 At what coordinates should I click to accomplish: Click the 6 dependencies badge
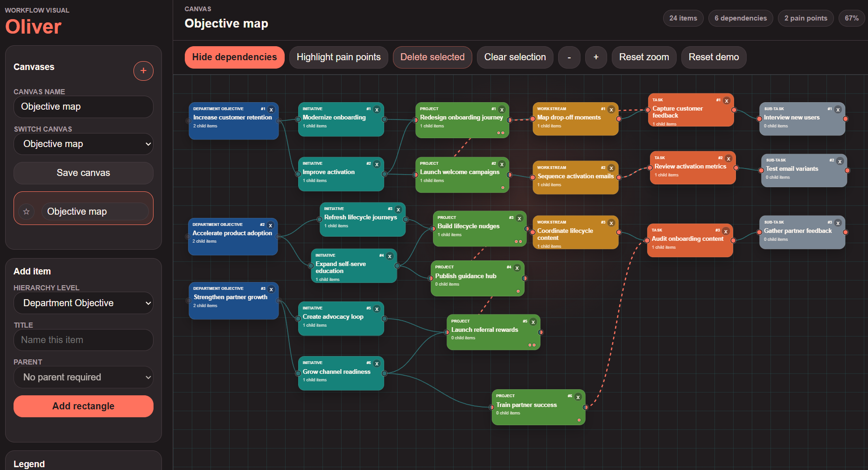[x=741, y=18]
